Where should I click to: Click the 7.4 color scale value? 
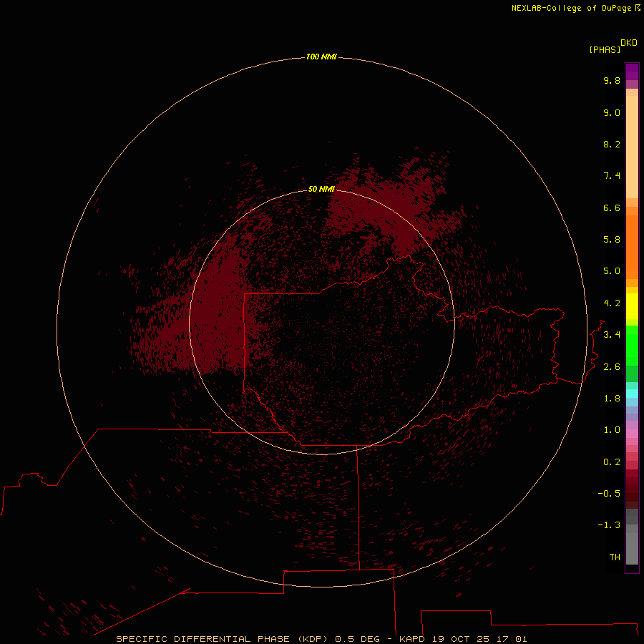tap(612, 176)
